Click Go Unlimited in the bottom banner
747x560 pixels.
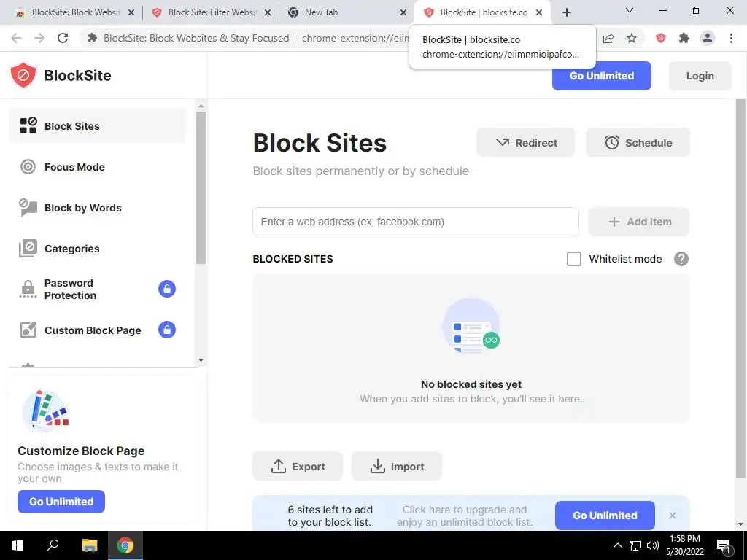click(605, 516)
